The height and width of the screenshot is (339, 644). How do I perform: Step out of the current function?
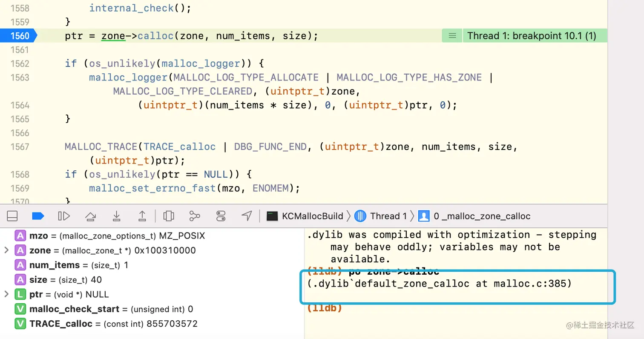coord(142,216)
